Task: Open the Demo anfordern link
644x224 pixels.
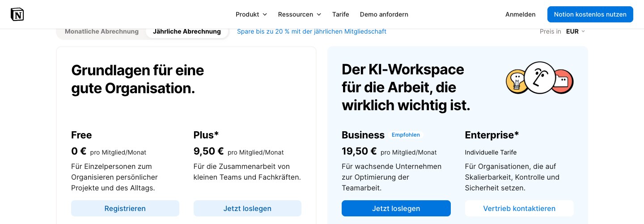Action: [x=384, y=14]
